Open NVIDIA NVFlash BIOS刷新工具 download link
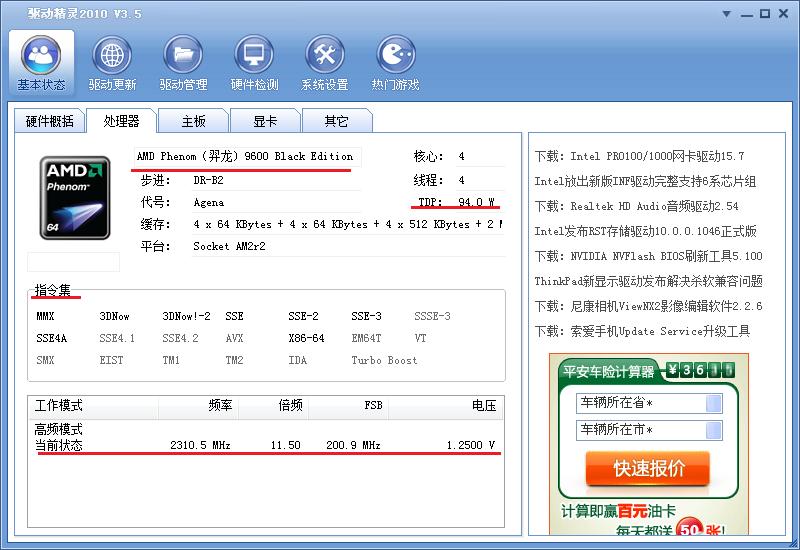The height and width of the screenshot is (550, 800). click(648, 256)
